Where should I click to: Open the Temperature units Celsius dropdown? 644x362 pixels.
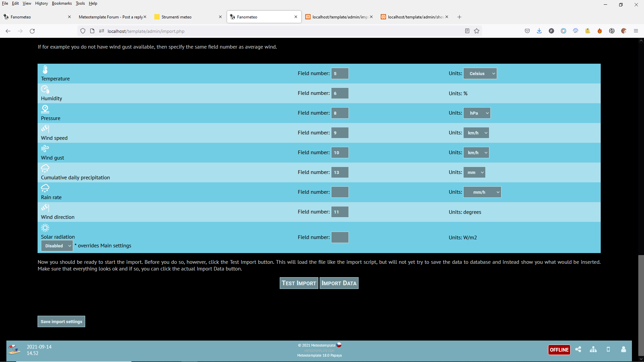[x=480, y=73]
